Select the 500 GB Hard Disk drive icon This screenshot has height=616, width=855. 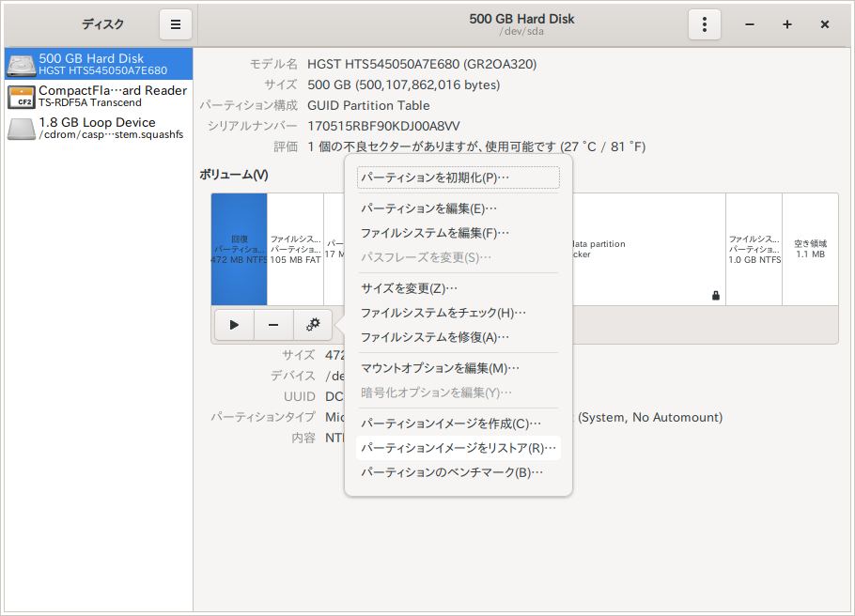point(22,65)
